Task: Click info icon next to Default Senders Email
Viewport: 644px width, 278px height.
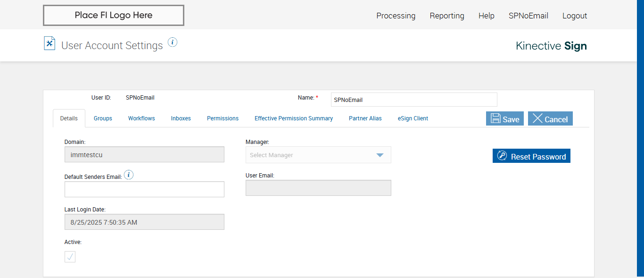Action: 129,175
